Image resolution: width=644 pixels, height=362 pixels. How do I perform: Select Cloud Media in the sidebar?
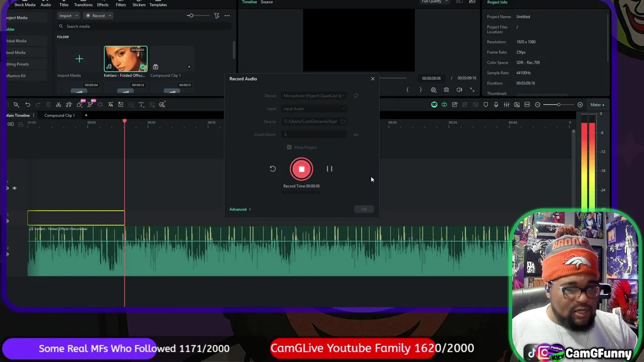16,52
